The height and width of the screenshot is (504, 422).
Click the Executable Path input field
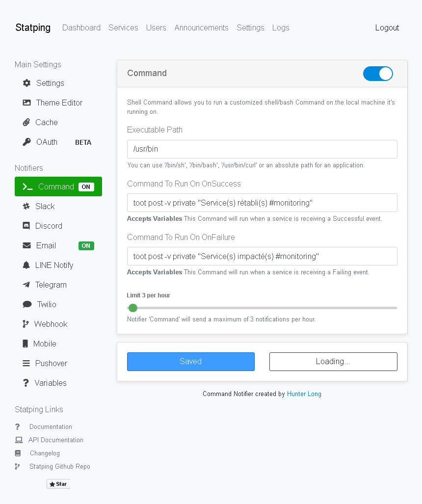pyautogui.click(x=262, y=149)
